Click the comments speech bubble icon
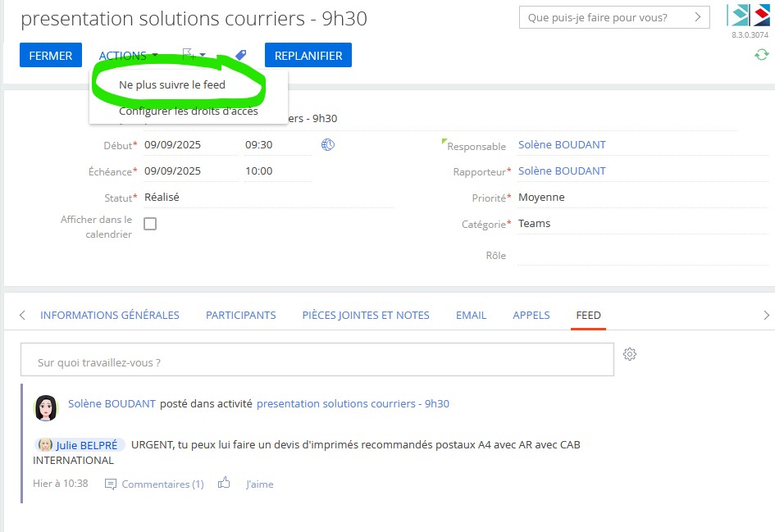Viewport: 775px width, 532px height. tap(111, 484)
